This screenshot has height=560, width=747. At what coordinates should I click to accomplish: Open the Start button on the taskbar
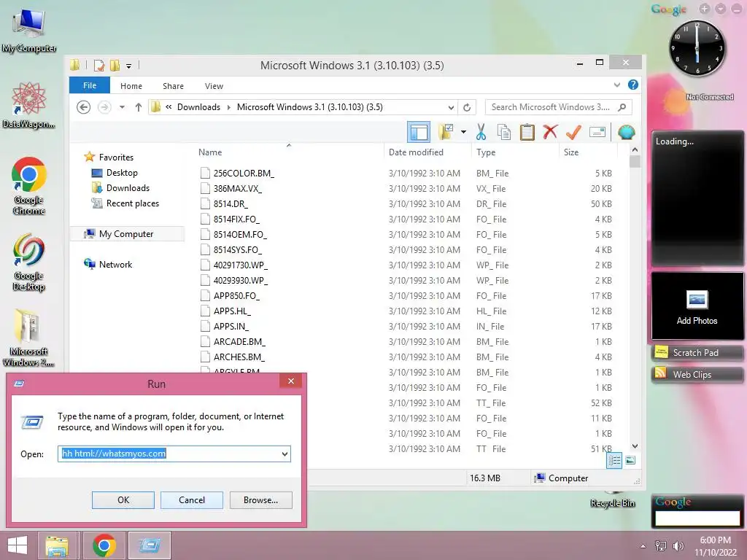click(18, 545)
